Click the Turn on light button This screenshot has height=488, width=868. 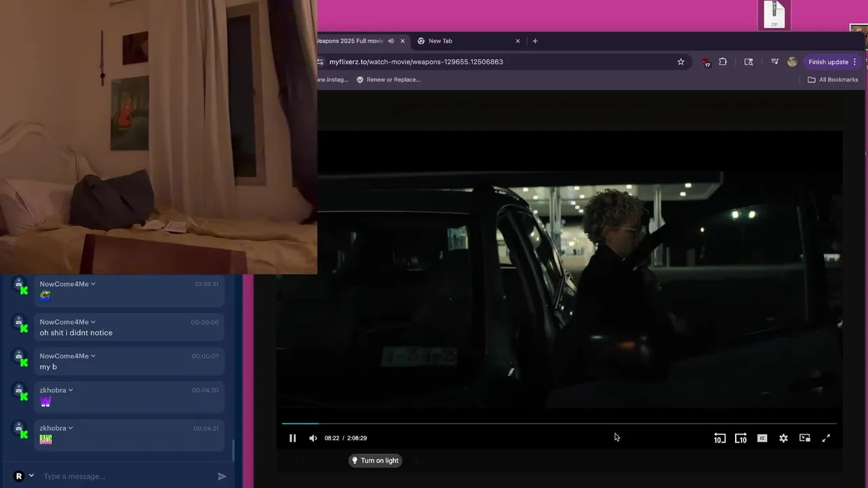(375, 461)
